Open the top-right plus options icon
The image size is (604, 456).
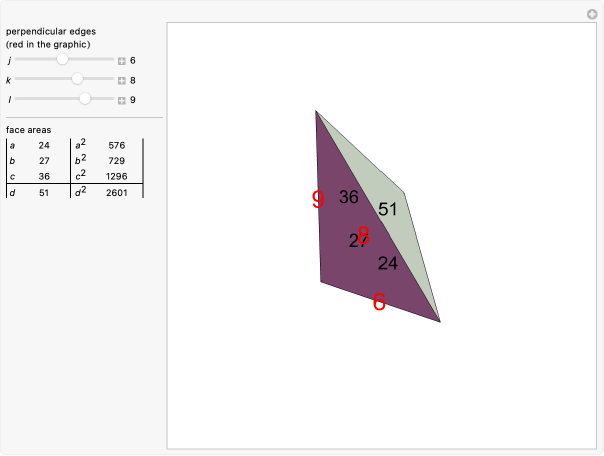591,14
